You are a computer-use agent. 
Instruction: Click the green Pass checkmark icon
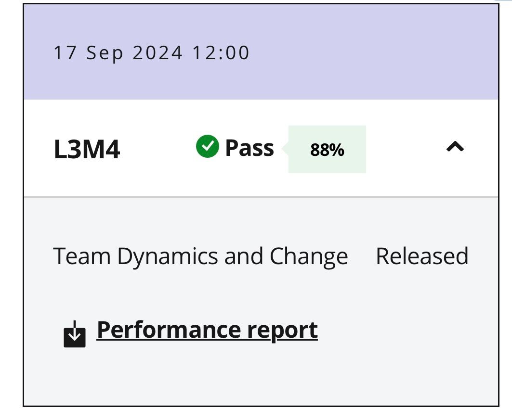(207, 147)
